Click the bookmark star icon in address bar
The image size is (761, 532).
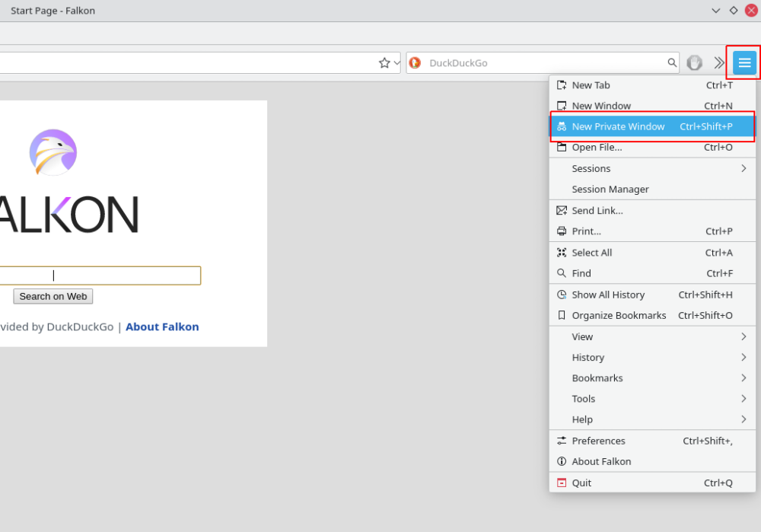coord(384,63)
